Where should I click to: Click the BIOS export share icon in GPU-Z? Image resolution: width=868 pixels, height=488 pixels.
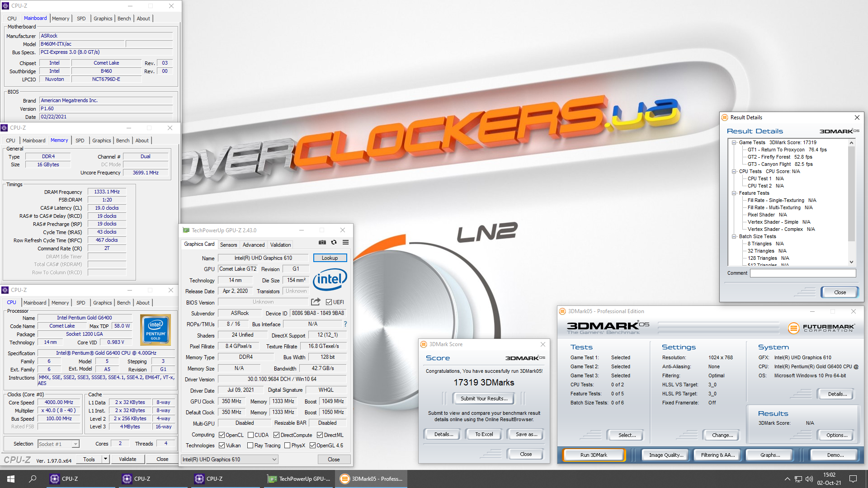coord(316,302)
